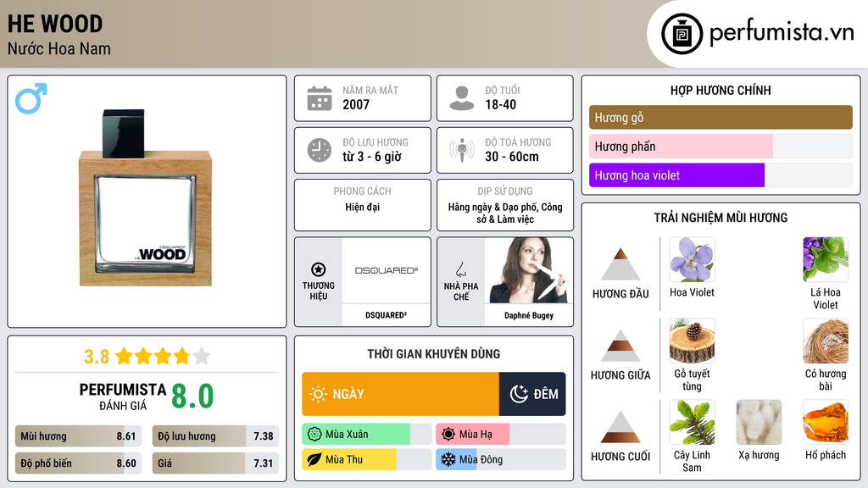Viewport: 868px width, 488px height.
Task: Open the Lá Hoa Violet note image
Action: pos(826,260)
